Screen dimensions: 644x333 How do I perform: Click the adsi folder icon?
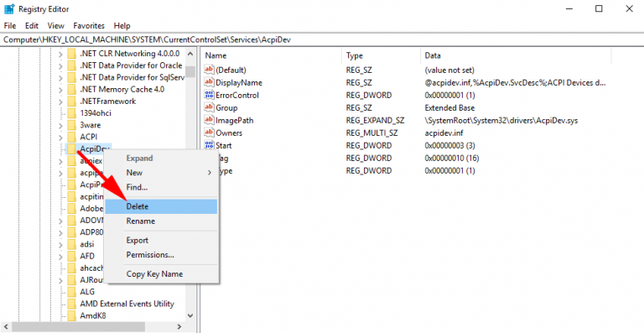tap(72, 244)
